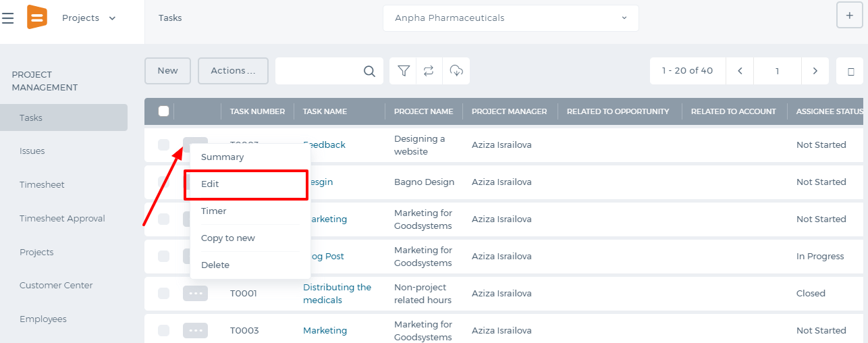Check the Feedback task row checkbox
Screen dimensions: 868x343
click(x=163, y=144)
